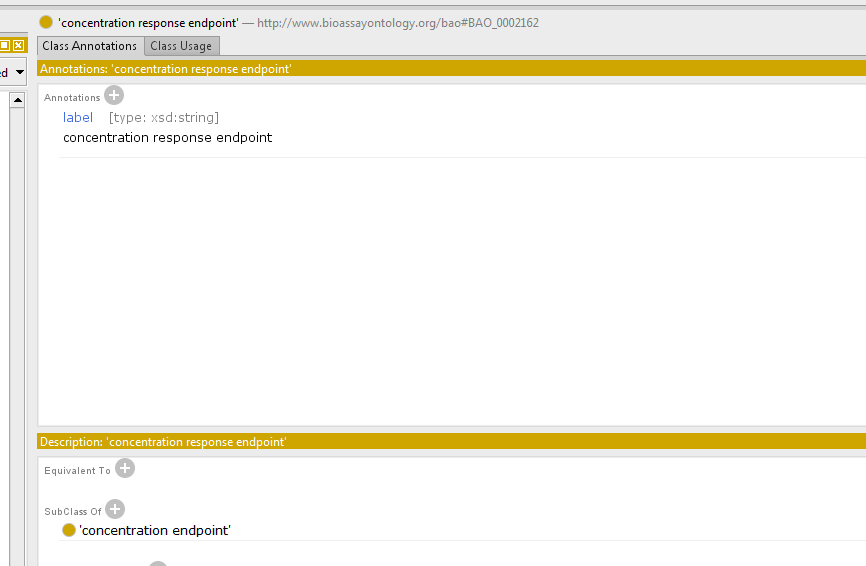Click the SubClass Of section label
This screenshot has width=866, height=566.
[73, 512]
